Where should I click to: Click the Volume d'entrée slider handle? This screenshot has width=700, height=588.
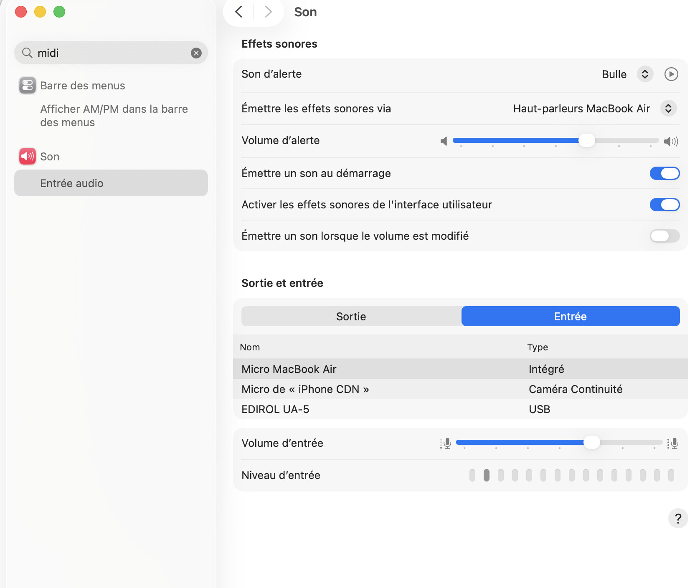591,442
